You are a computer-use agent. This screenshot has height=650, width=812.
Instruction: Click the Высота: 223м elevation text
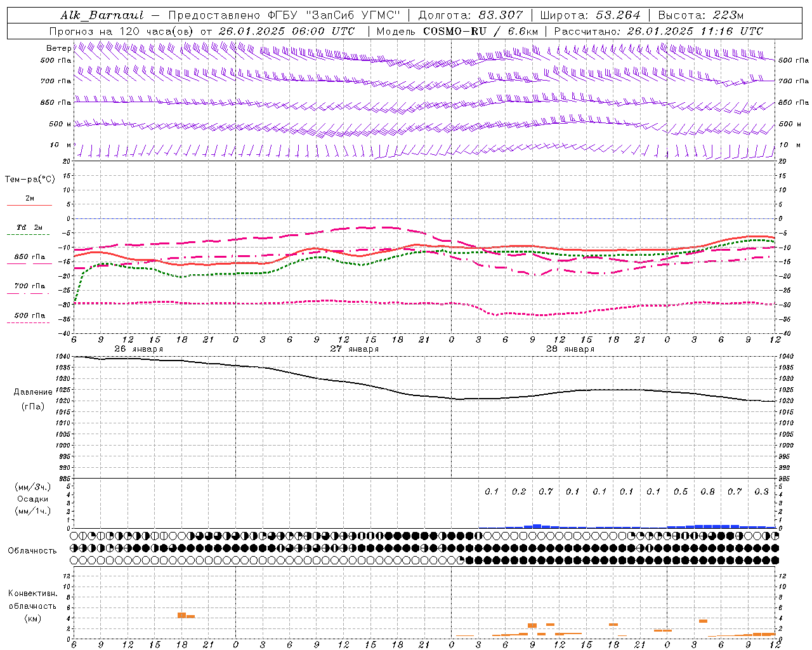(701, 15)
